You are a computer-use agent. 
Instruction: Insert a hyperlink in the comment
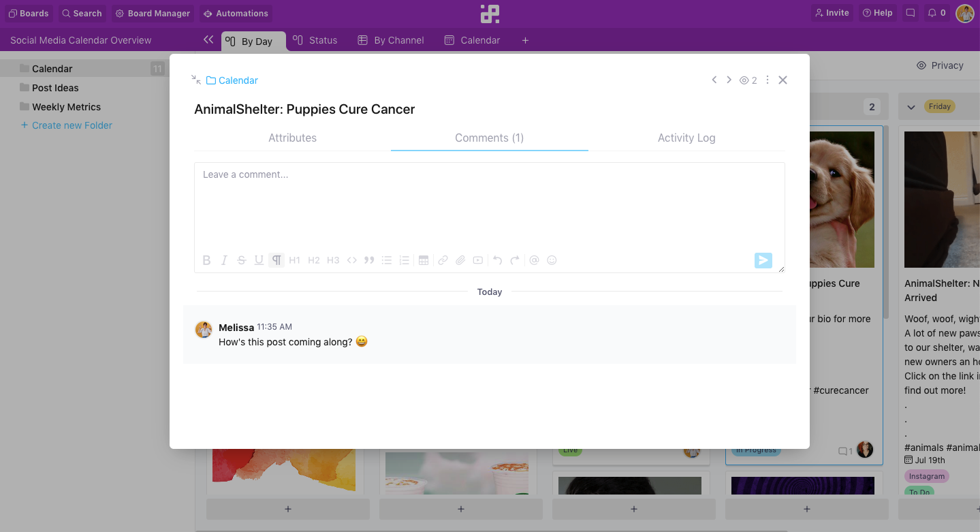442,260
